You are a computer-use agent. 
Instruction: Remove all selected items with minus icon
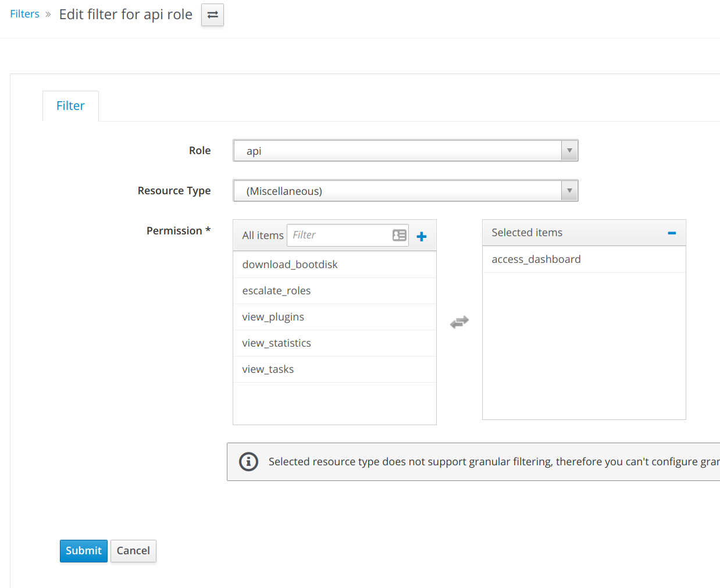pyautogui.click(x=672, y=233)
